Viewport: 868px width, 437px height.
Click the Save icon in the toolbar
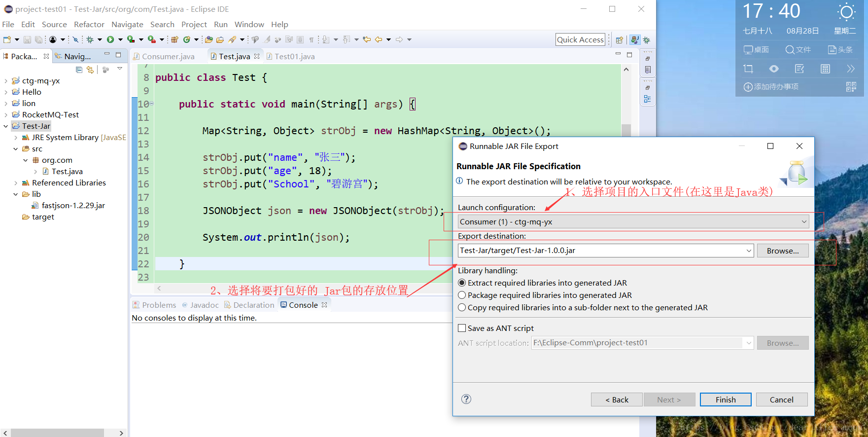coord(27,39)
